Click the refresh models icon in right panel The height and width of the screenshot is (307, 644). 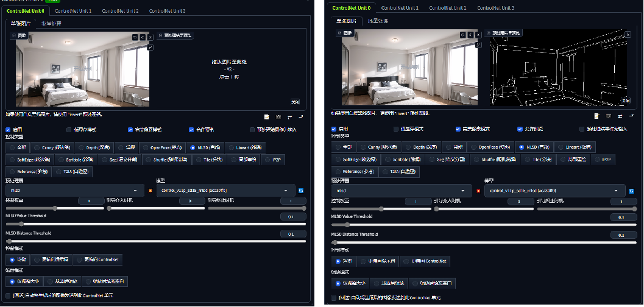[x=631, y=191]
